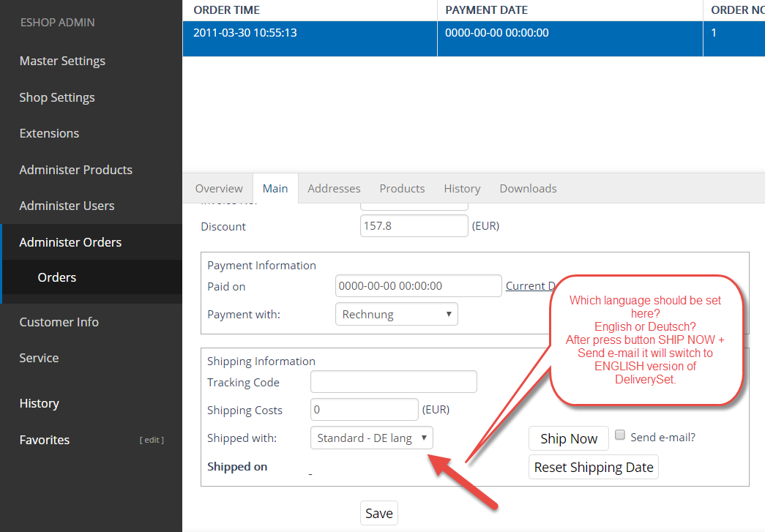
Task: Expand the Payment with dropdown
Action: click(396, 315)
